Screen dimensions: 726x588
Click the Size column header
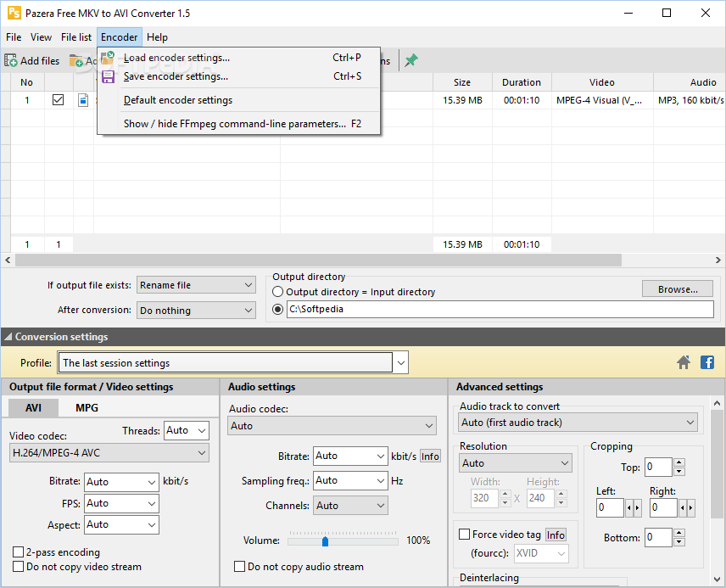click(462, 82)
